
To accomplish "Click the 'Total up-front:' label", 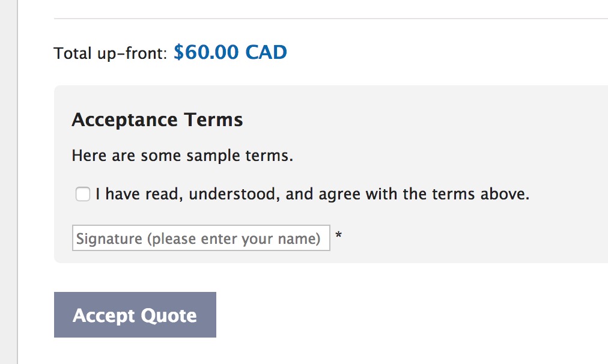I will pos(110,53).
